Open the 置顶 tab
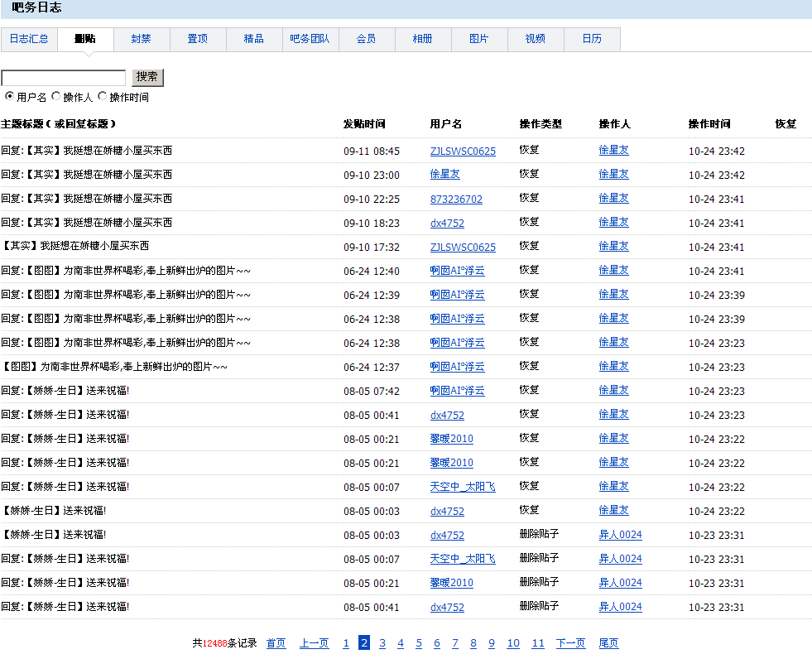Viewport: 812px width, 659px height. click(197, 39)
